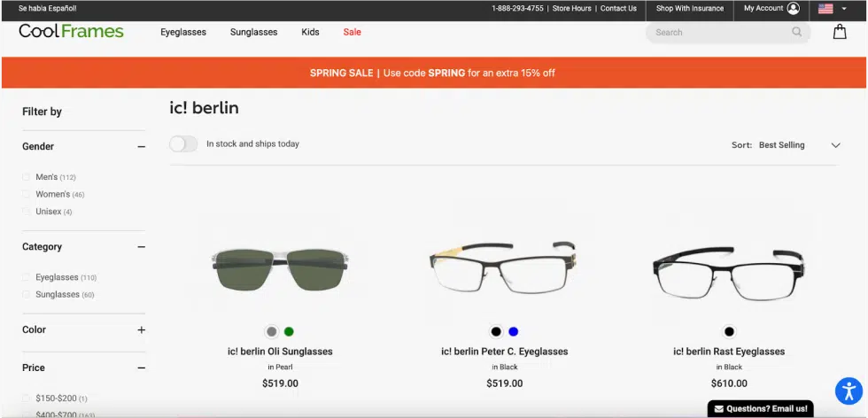This screenshot has height=418, width=868.
Task: Click the My Account link text
Action: 763,8
